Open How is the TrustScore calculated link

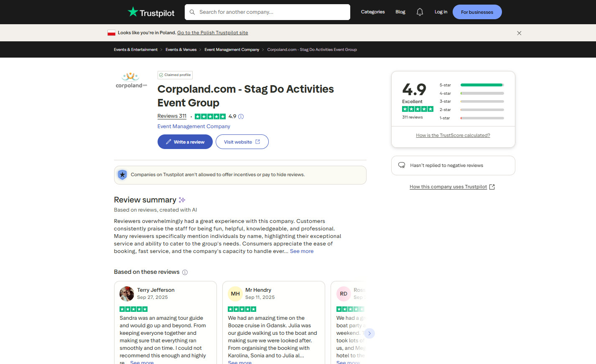coord(453,135)
